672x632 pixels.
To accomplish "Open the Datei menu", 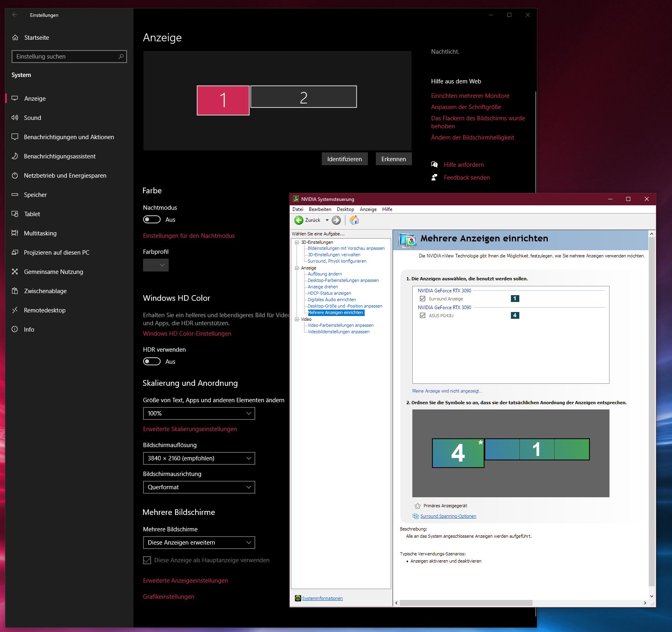I will (x=298, y=209).
